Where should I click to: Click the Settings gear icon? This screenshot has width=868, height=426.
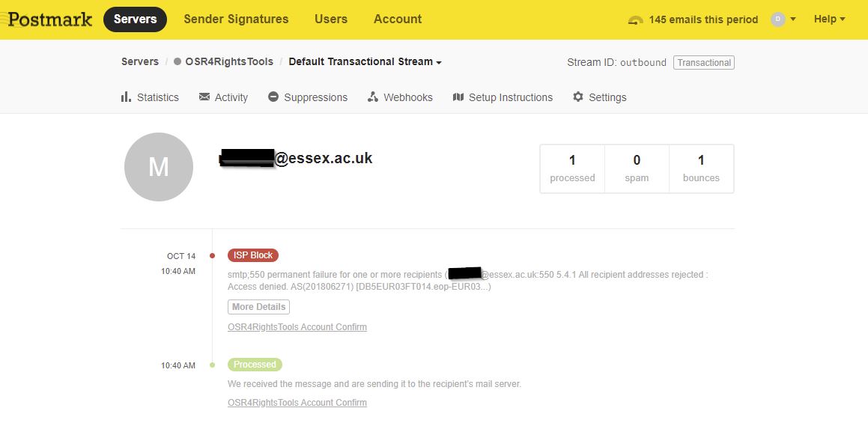pyautogui.click(x=578, y=97)
